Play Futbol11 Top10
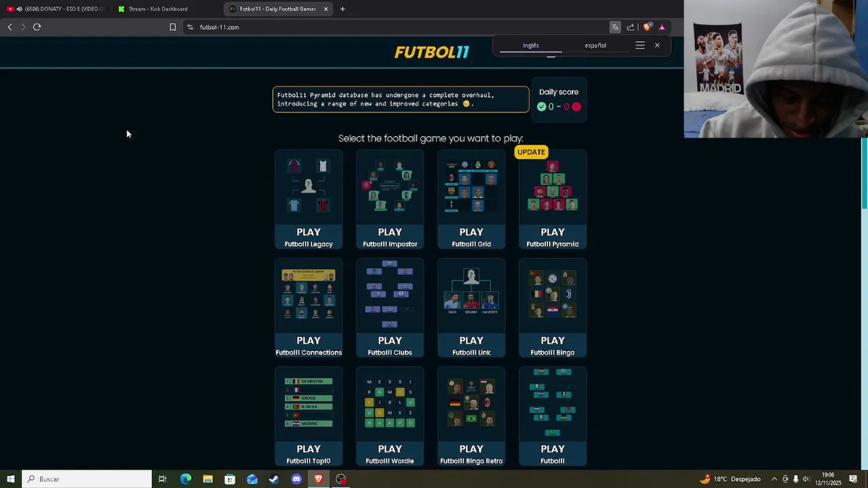The image size is (868, 488). pos(309,454)
